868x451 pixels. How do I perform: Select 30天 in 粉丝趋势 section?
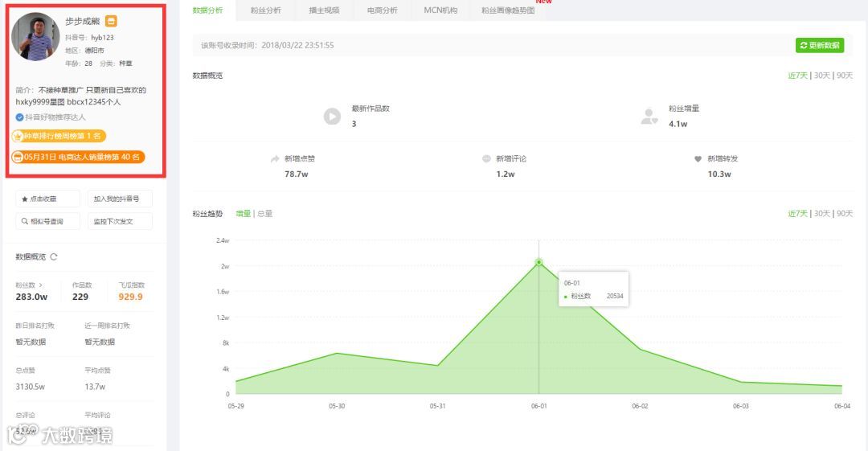coord(822,213)
